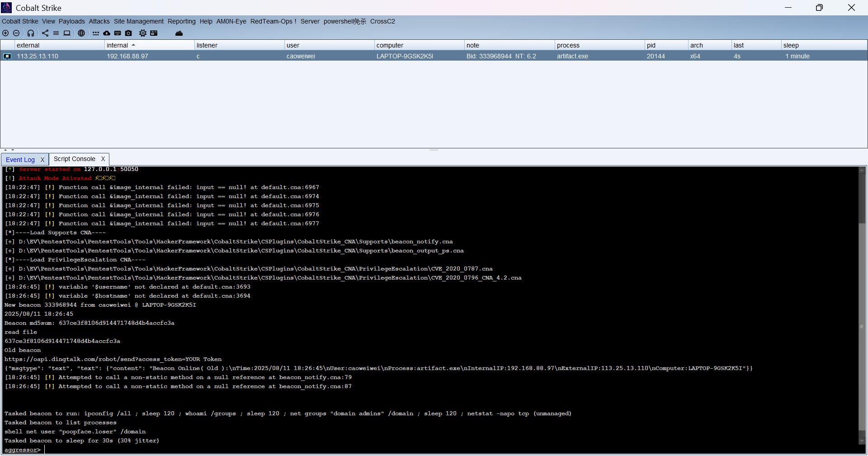Close the Event Log tab
The width and height of the screenshot is (868, 456).
point(42,159)
